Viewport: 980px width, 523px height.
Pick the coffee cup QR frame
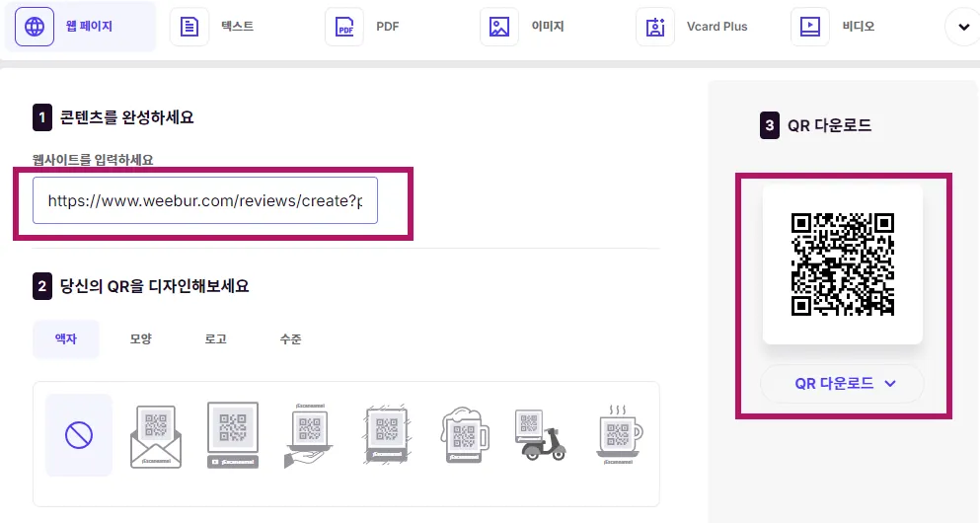coord(618,435)
